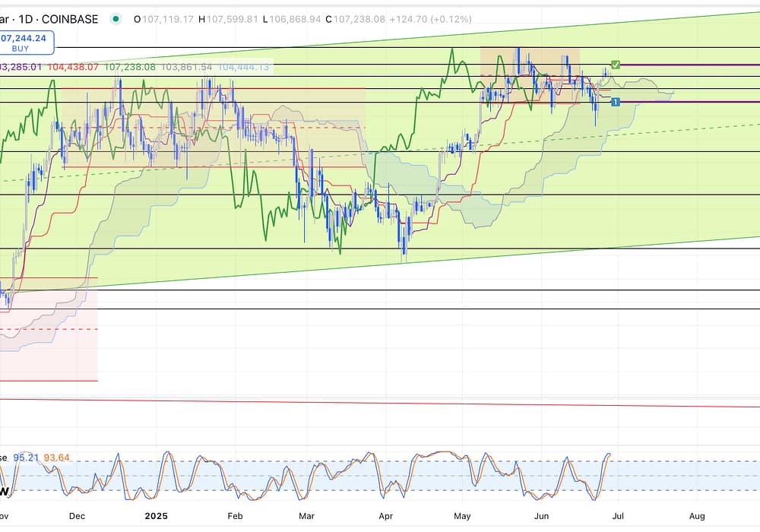Select the light blue 104,444.13 indicator value
760x532 pixels.
(243, 67)
